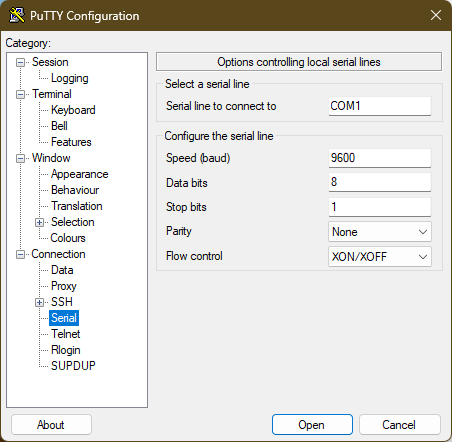
Task: Open the Telnet settings category
Action: [66, 334]
